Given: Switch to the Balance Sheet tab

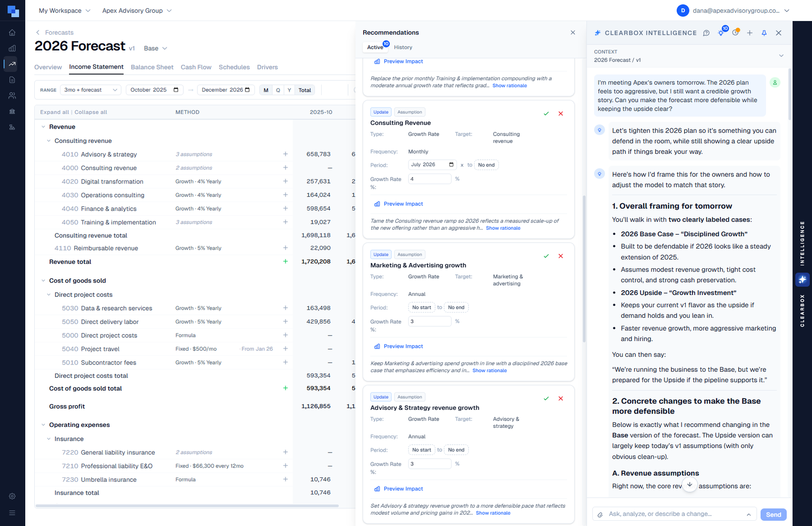Looking at the screenshot, I should point(152,67).
